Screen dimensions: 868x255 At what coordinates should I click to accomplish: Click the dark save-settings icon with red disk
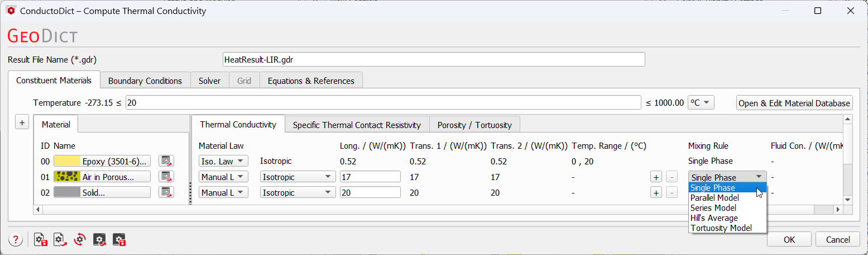119,240
